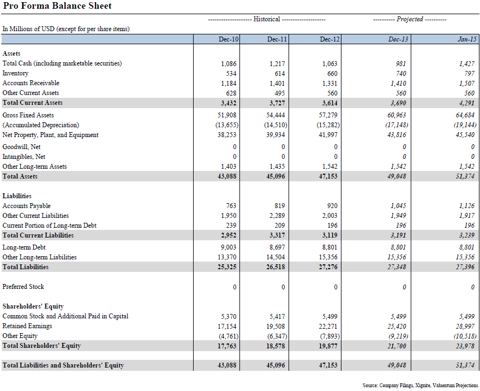
Task: Click the Dec-13 Total Assets value 49,048
Action: pyautogui.click(x=397, y=177)
